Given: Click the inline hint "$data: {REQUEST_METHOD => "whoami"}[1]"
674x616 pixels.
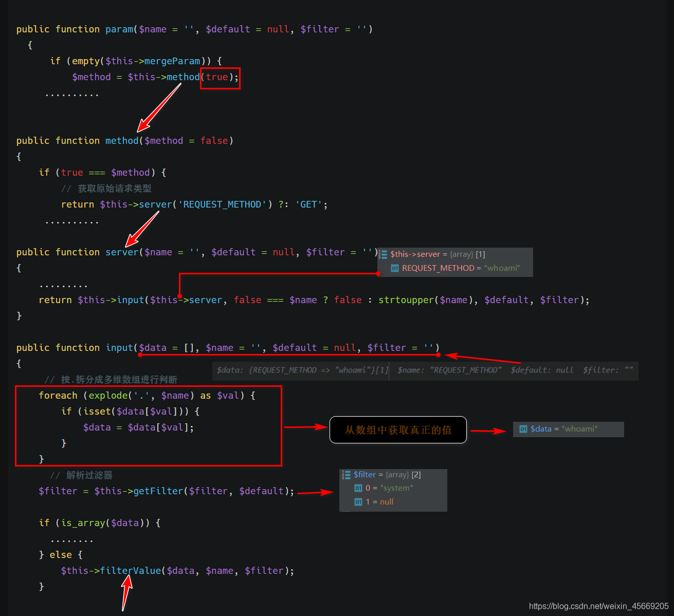Looking at the screenshot, I should 303,370.
